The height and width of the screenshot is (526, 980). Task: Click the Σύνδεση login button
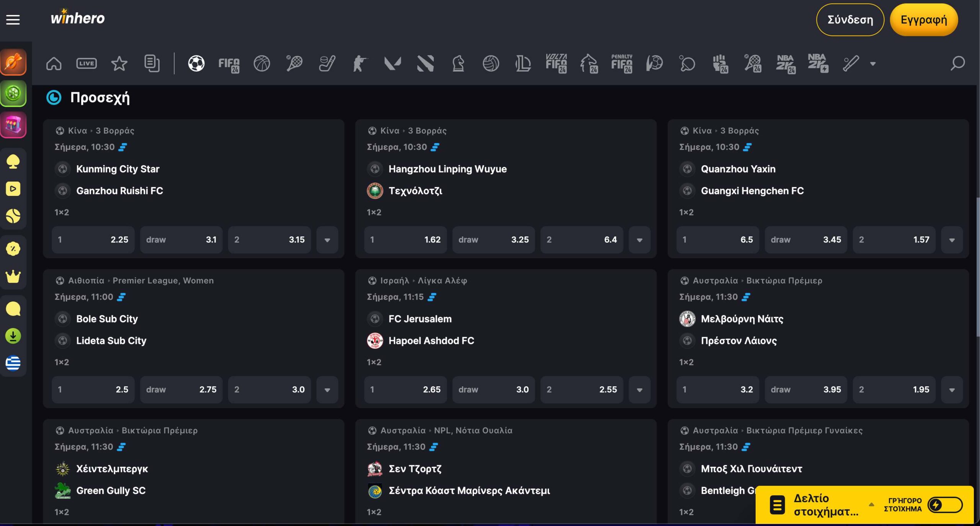click(x=850, y=20)
